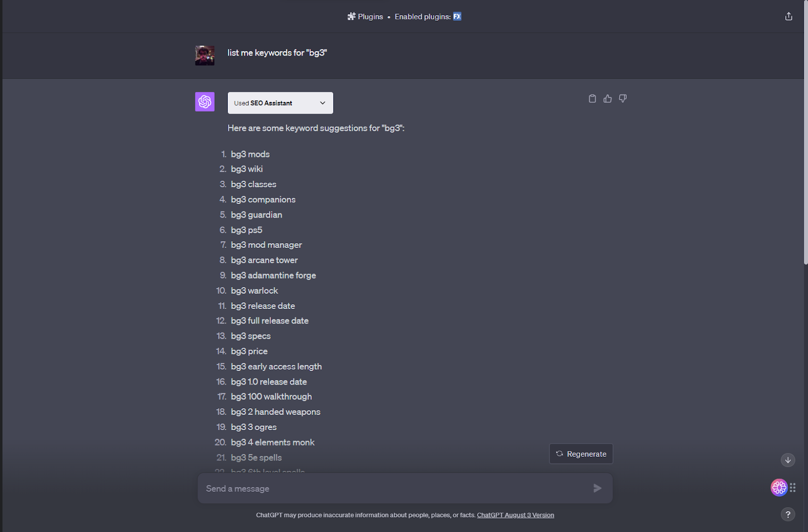Open the share chat icon
This screenshot has height=532, width=808.
tap(789, 17)
